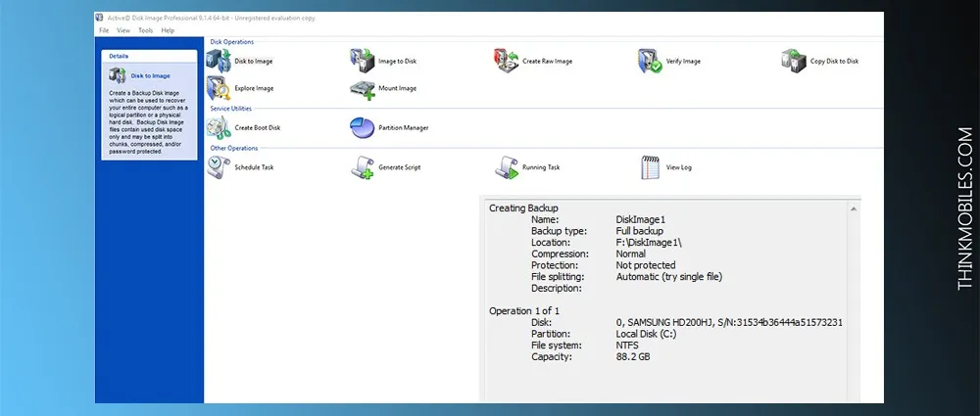The image size is (980, 416).
Task: Click the Verify Image label
Action: tap(683, 62)
